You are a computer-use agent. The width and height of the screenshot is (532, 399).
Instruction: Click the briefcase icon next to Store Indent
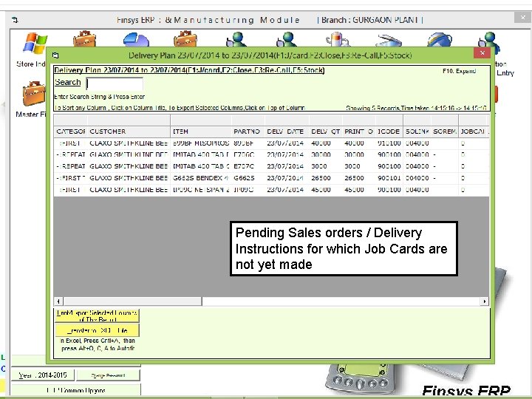coord(84,38)
